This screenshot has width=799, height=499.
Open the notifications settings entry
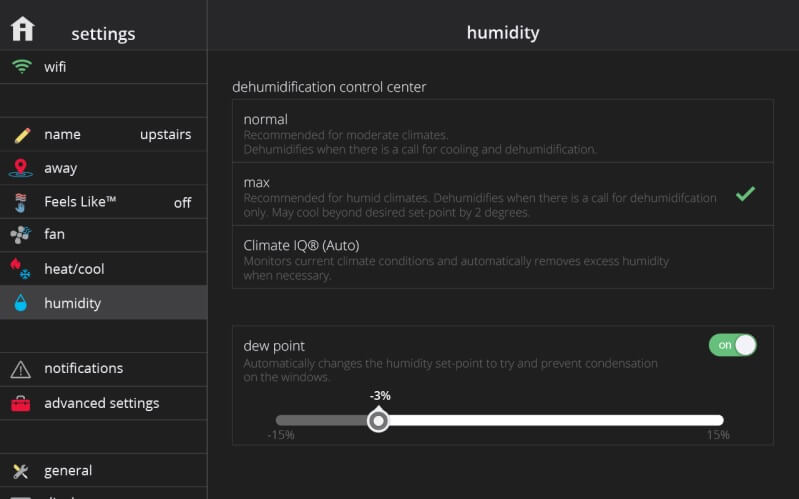(x=103, y=369)
